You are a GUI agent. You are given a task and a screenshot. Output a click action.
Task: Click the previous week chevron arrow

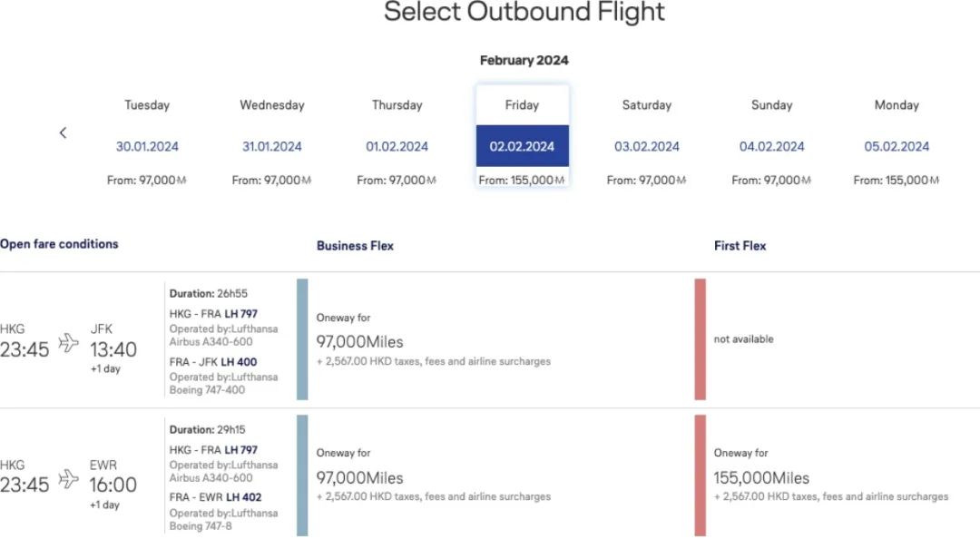[63, 133]
